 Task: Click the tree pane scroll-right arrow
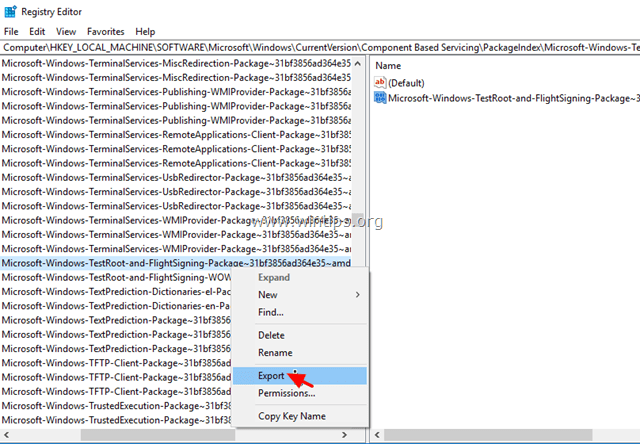pyautogui.click(x=344, y=435)
